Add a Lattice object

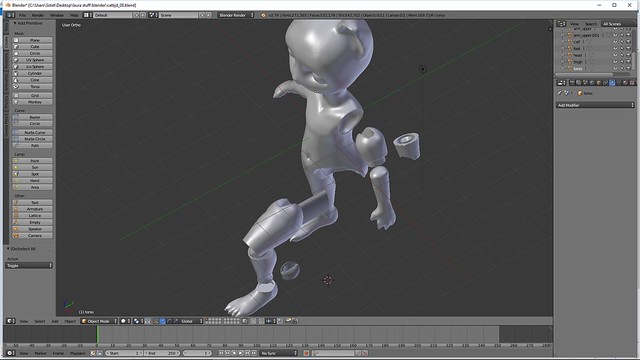pyautogui.click(x=32, y=216)
